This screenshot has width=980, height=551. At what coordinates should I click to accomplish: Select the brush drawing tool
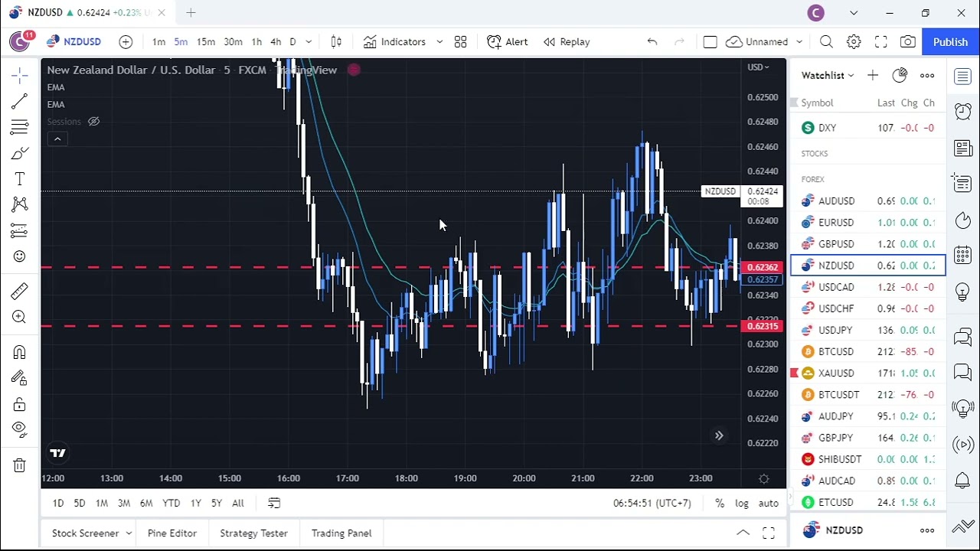[x=20, y=153]
